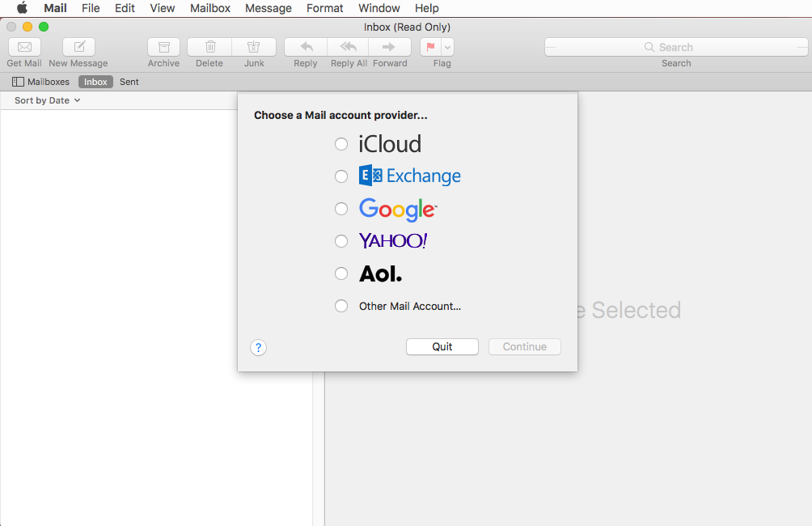Viewport: 812px width, 526px height.
Task: Click the Exchange logo
Action: point(409,176)
